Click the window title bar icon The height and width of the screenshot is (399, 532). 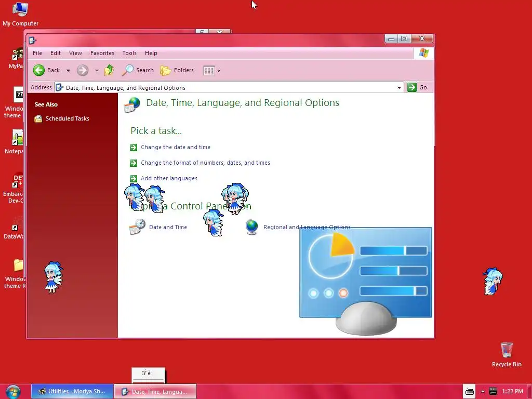click(32, 41)
